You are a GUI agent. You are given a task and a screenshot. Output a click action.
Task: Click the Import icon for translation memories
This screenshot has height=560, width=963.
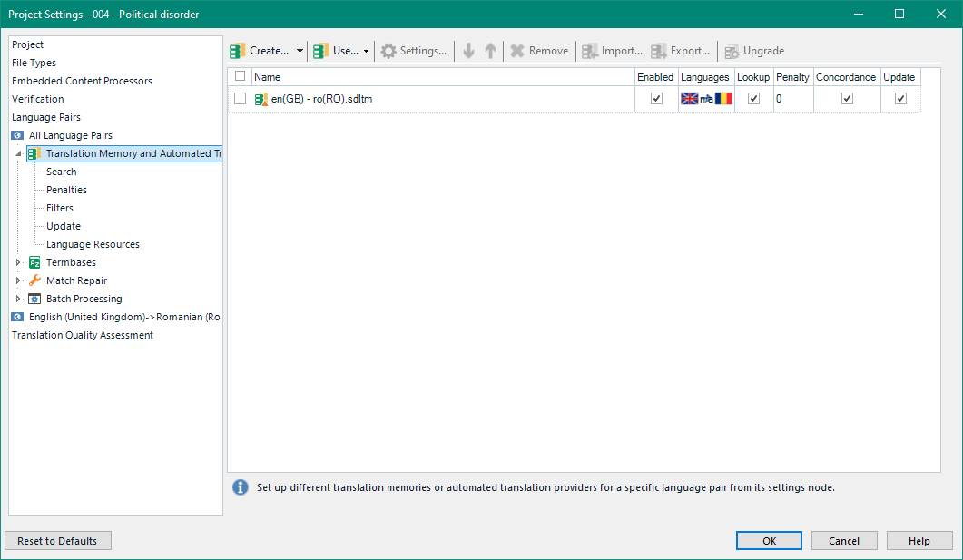(589, 50)
